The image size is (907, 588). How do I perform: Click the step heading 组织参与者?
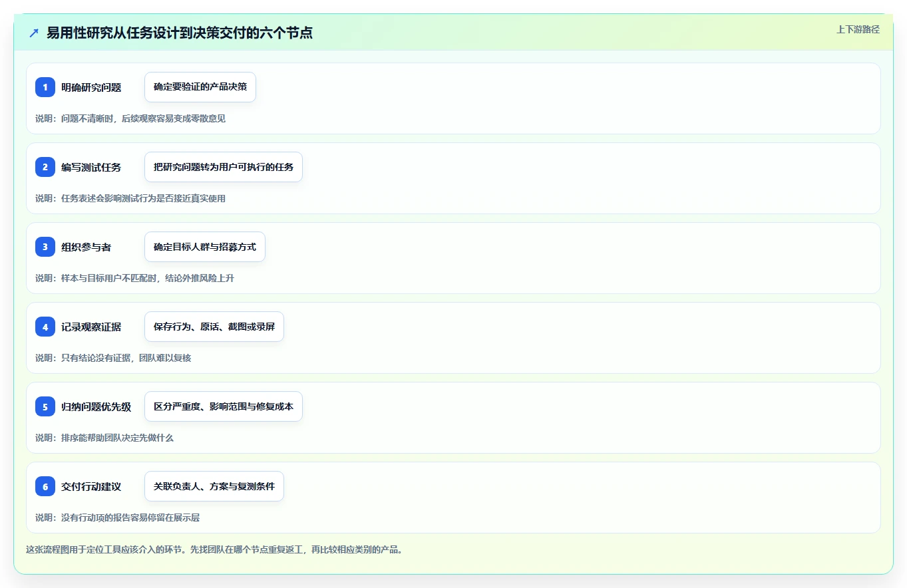(87, 247)
